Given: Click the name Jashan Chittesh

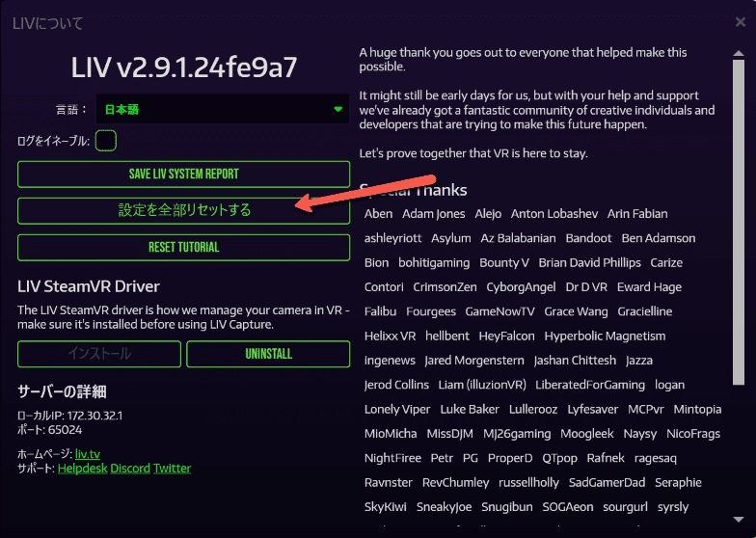Looking at the screenshot, I should coord(575,361).
